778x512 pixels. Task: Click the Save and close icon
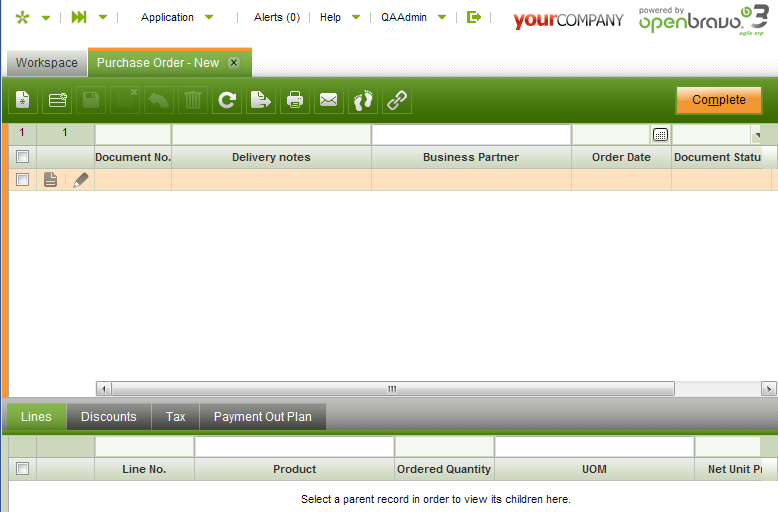coord(125,100)
